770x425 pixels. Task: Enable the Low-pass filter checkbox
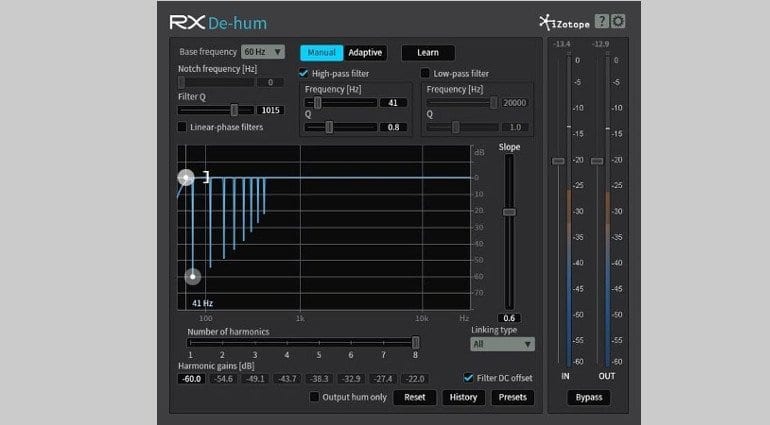coord(425,73)
